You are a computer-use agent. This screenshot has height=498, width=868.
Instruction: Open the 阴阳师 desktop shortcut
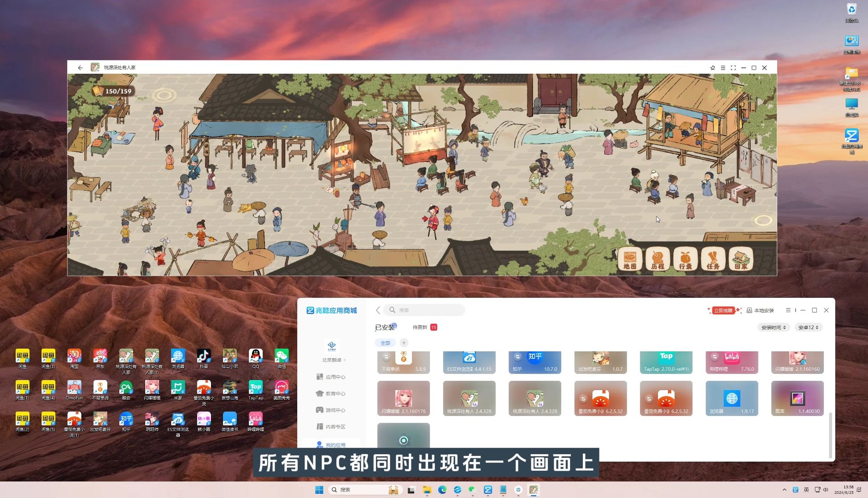coord(152,421)
